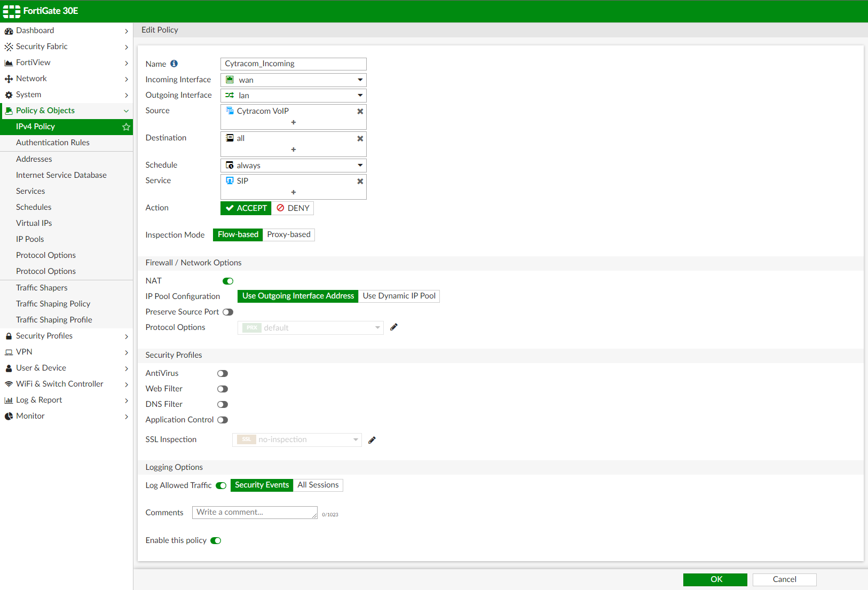The width and height of the screenshot is (868, 590).
Task: Select Flow-based inspection mode
Action: coord(238,234)
